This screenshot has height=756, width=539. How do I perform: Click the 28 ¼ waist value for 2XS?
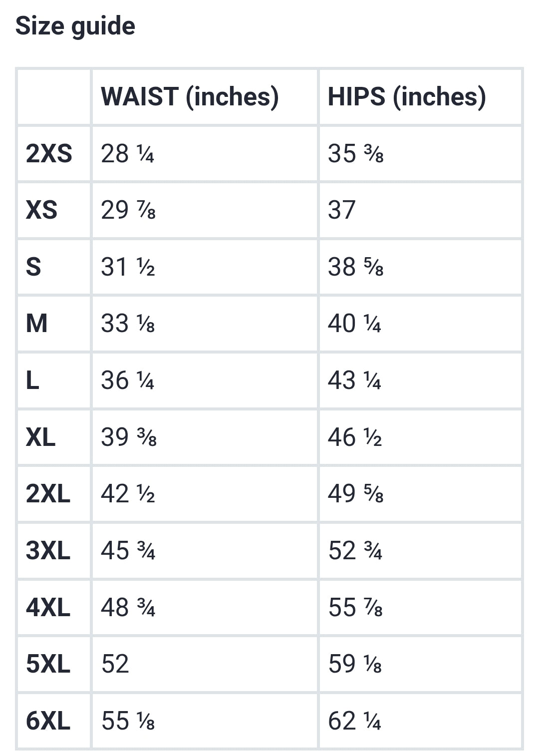tap(127, 153)
